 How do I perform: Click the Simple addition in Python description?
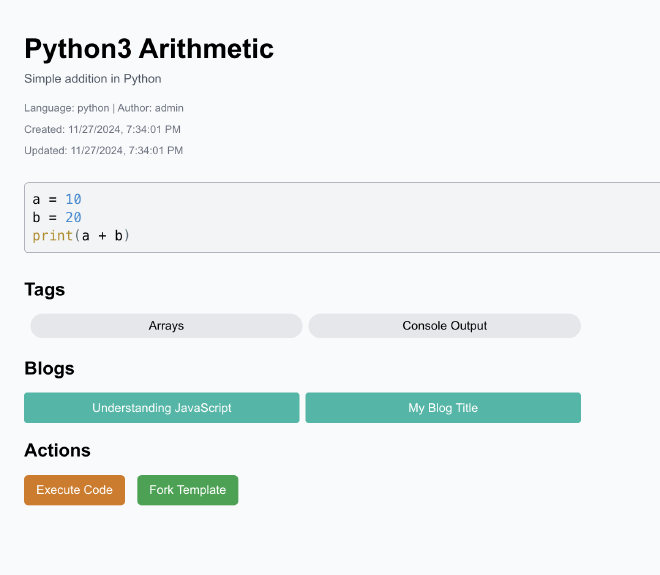click(93, 79)
